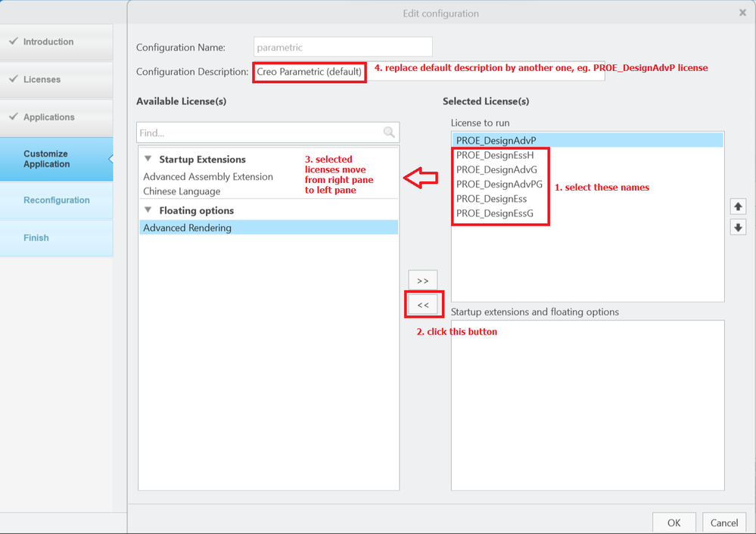Screen dimensions: 756x534
Task: Jump to the Finish step
Action: pos(57,238)
